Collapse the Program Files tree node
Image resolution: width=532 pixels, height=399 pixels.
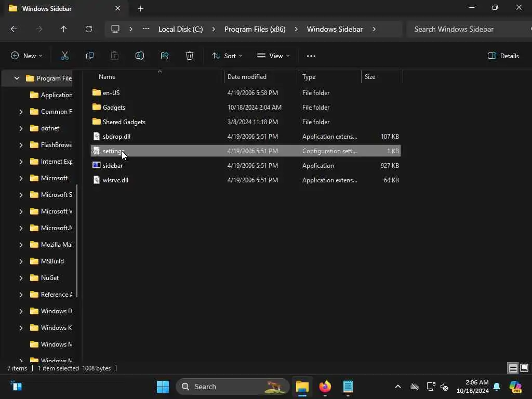tap(17, 78)
